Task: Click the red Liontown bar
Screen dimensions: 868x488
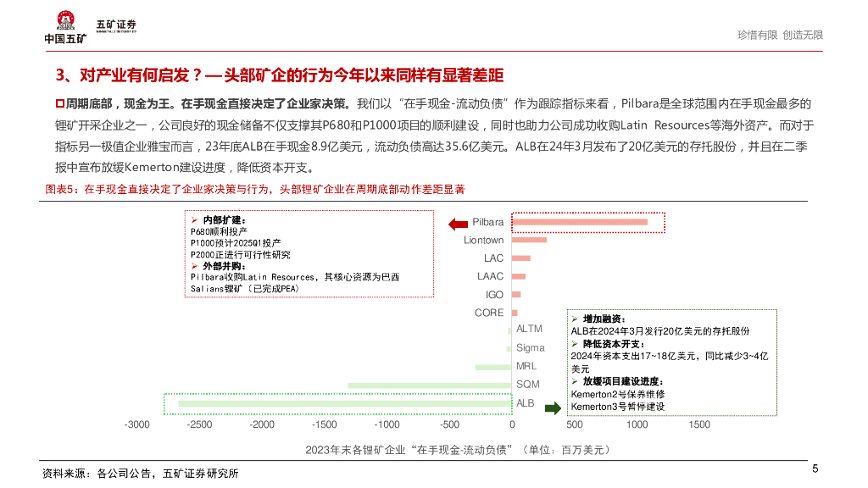Action: [529, 240]
